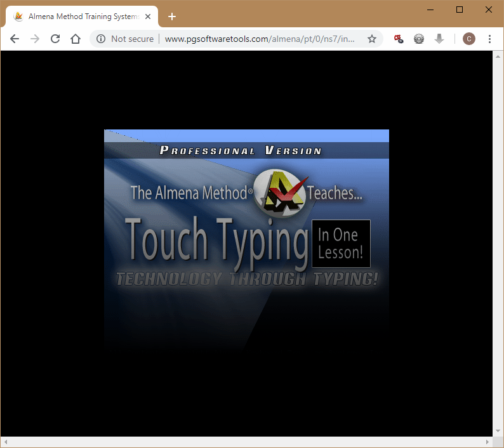Image resolution: width=504 pixels, height=448 pixels.
Task: Close the Chrome window
Action: pos(489,10)
